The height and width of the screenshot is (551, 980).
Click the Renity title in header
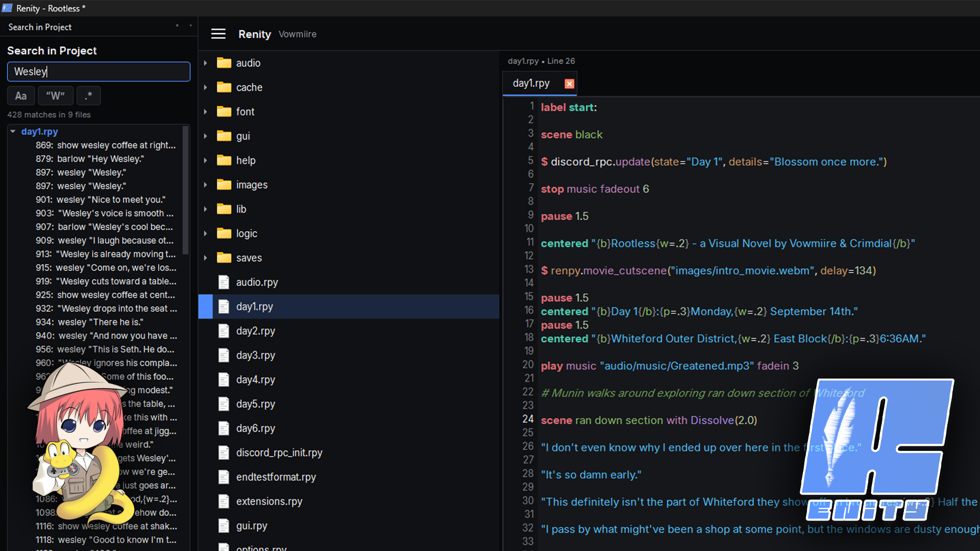tap(255, 34)
